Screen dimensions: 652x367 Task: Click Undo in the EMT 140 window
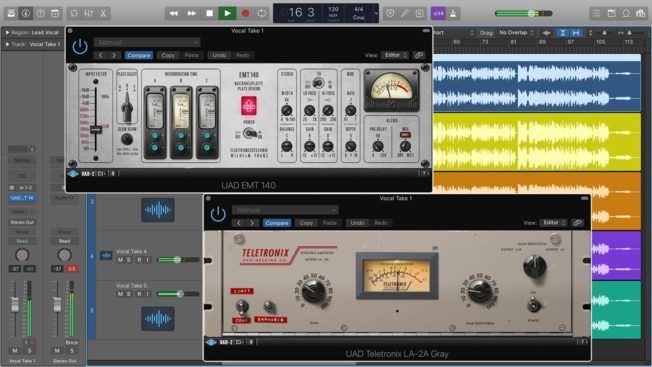[219, 55]
